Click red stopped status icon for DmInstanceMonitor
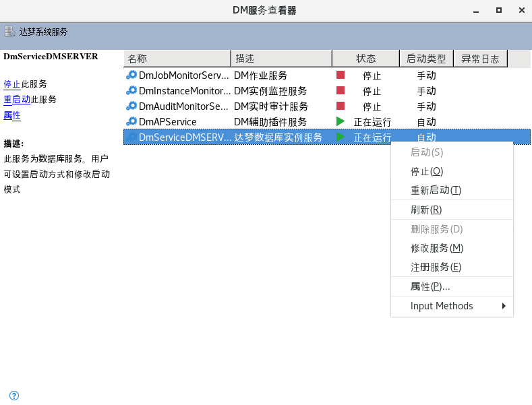Screen dimensions: 532x405 coord(341,90)
